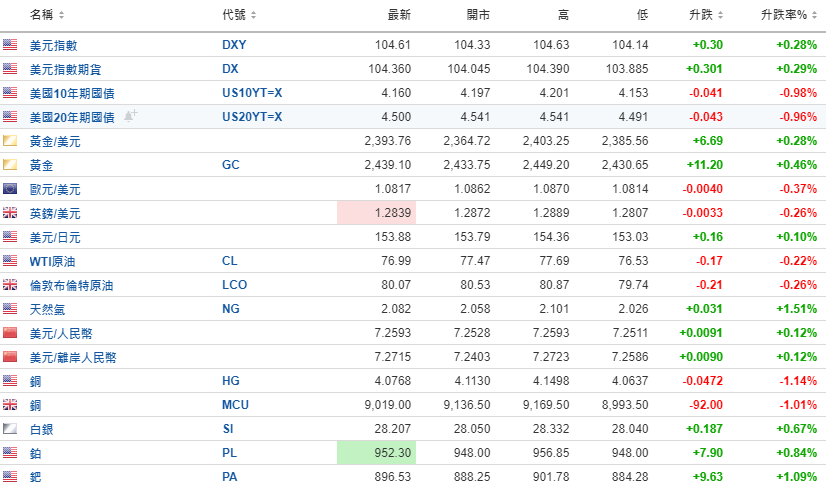
Task: Click the silver icon next to 白銀
Action: (11, 429)
